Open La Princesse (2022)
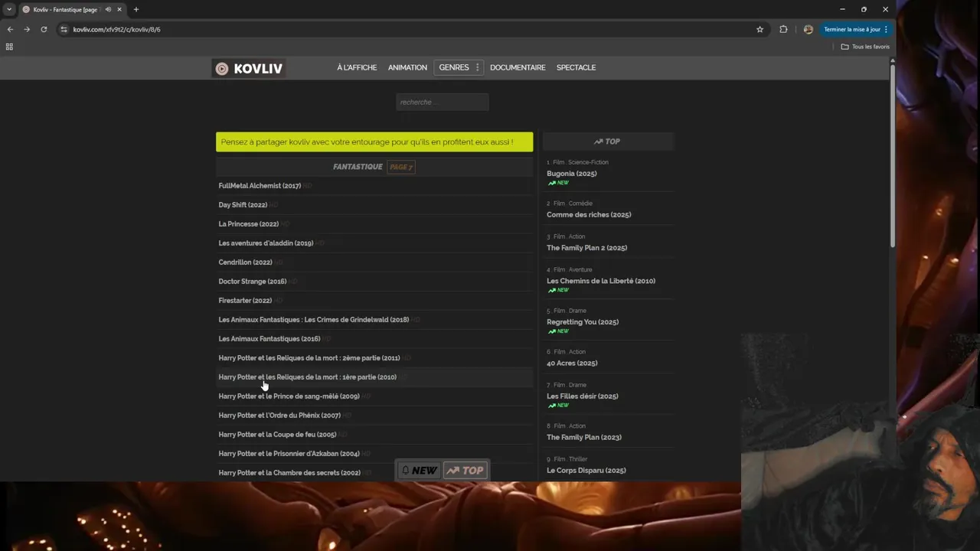This screenshot has width=980, height=551. [248, 224]
